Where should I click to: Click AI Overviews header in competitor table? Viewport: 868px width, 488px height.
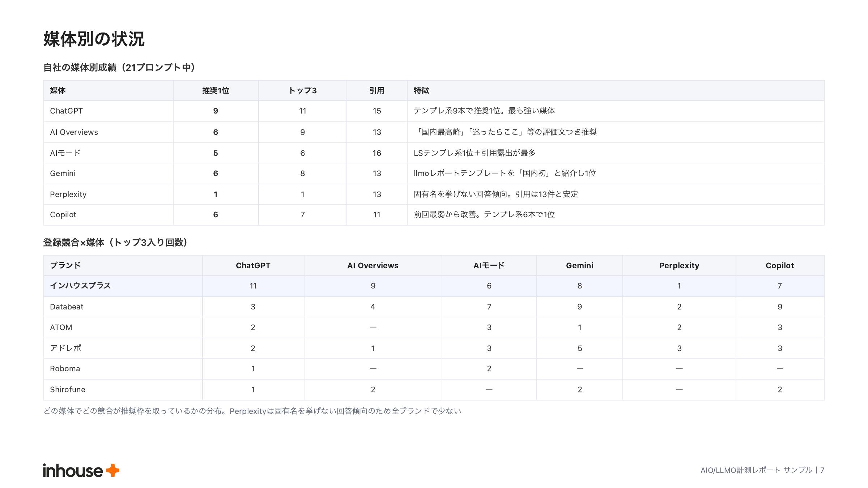373,265
